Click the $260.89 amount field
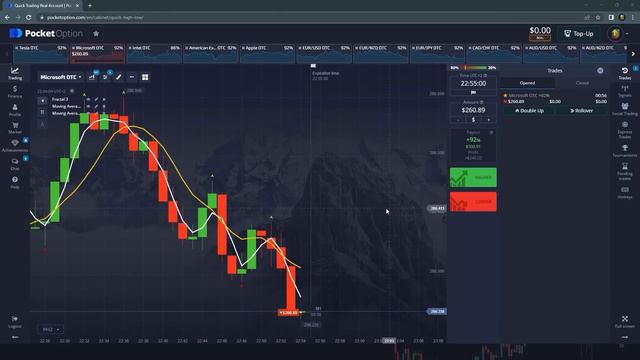Image resolution: width=640 pixels, height=360 pixels. click(473, 110)
